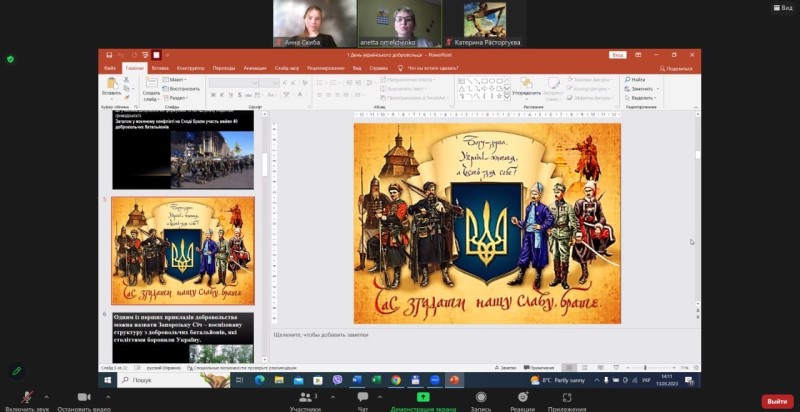Switch to the Слайд-шоу tab
Screen dimensions: 800x412
click(287, 68)
